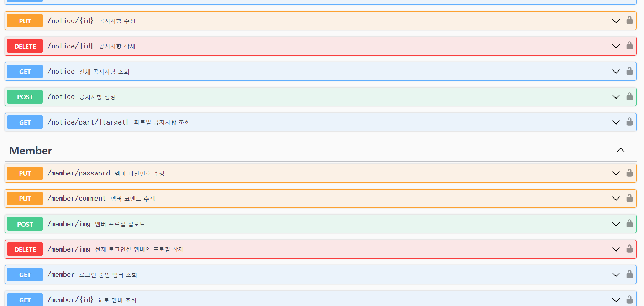Viewport: 644px width, 306px height.
Task: Click description '현재 로그인한 멤버의 프로필 삭제'
Action: point(139,249)
